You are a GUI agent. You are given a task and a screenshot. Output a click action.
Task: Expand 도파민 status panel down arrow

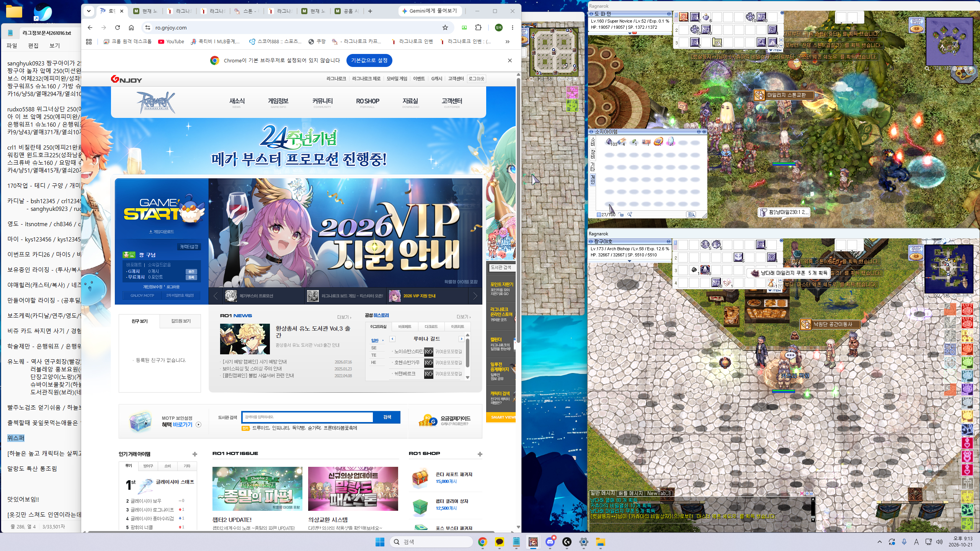(x=630, y=33)
